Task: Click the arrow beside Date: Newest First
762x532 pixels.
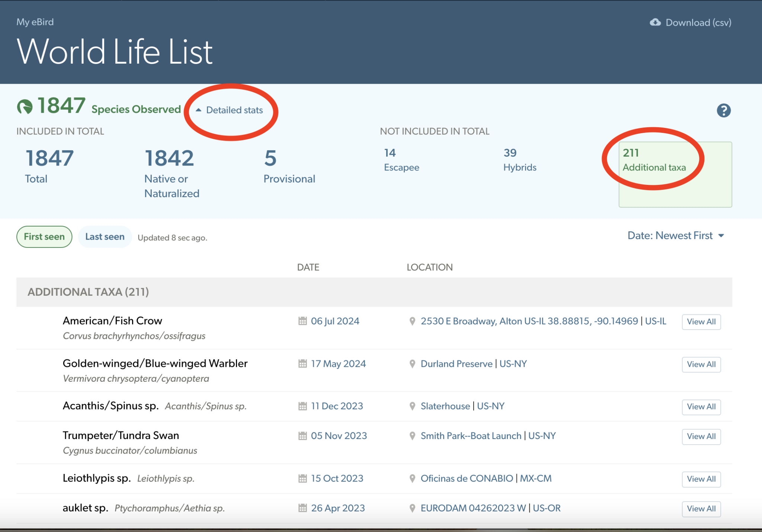Action: pyautogui.click(x=721, y=236)
